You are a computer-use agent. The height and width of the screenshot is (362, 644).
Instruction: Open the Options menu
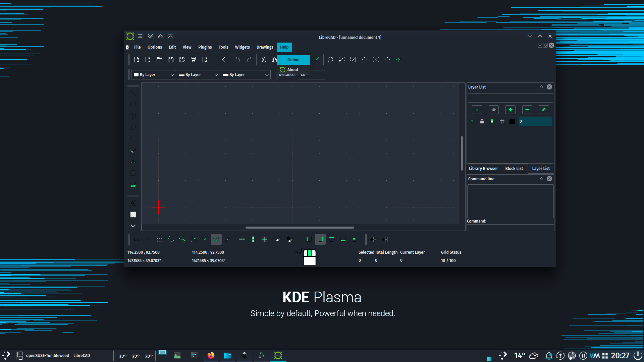[x=155, y=47]
